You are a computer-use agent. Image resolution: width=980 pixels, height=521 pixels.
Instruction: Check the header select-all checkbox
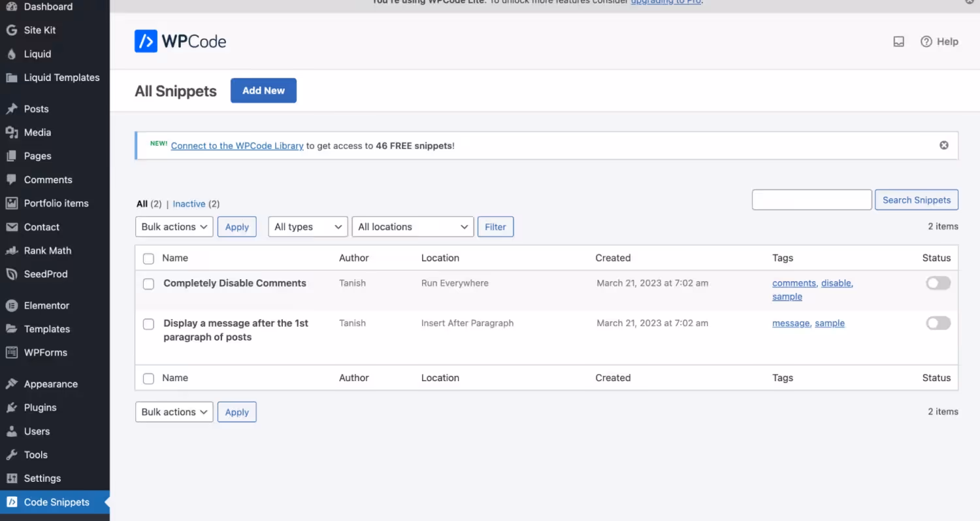[148, 259]
